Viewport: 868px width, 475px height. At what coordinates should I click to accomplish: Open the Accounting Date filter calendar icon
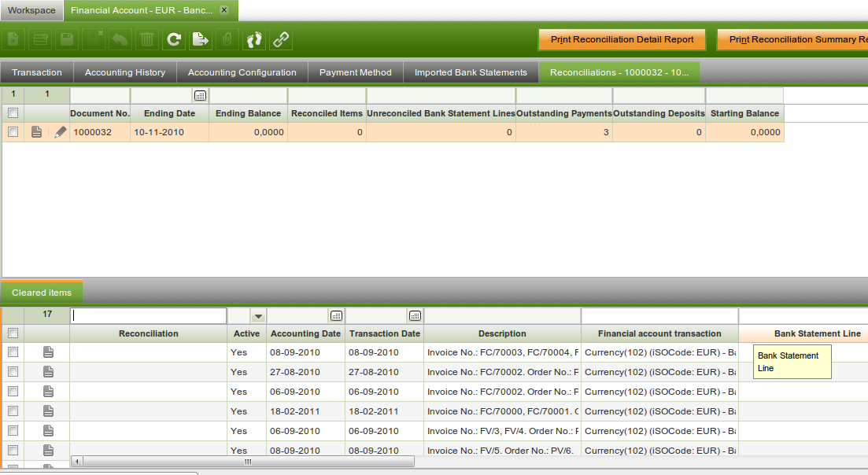click(336, 315)
